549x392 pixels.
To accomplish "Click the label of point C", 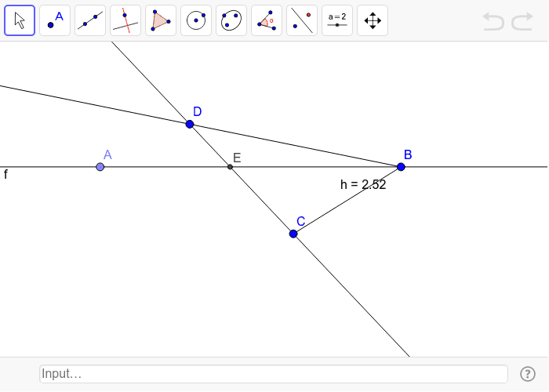I will (300, 221).
